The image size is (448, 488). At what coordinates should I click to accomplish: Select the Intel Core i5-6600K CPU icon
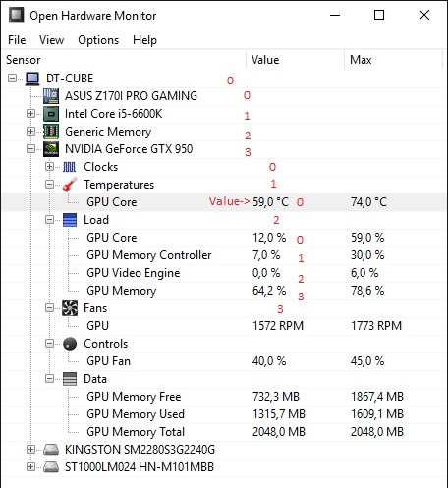(x=51, y=114)
